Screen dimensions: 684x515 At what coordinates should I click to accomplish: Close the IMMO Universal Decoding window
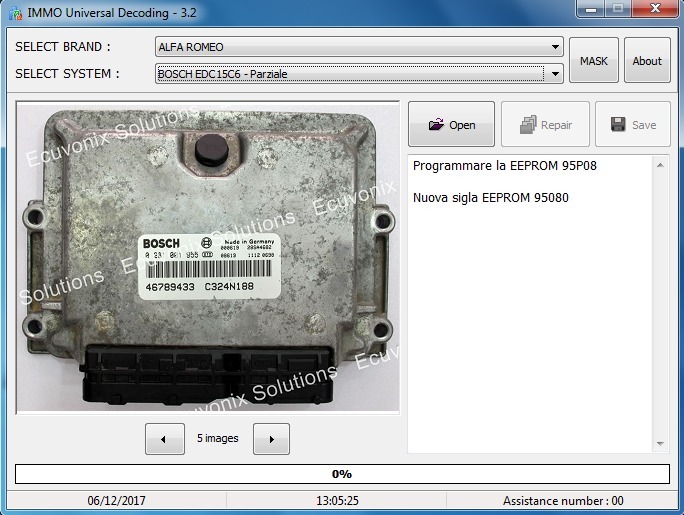pos(655,9)
